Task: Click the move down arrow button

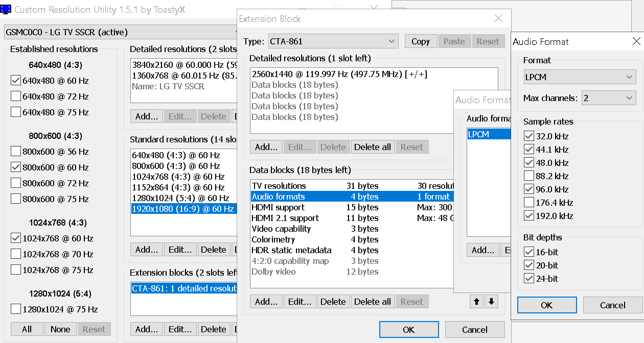Action: coord(491,302)
